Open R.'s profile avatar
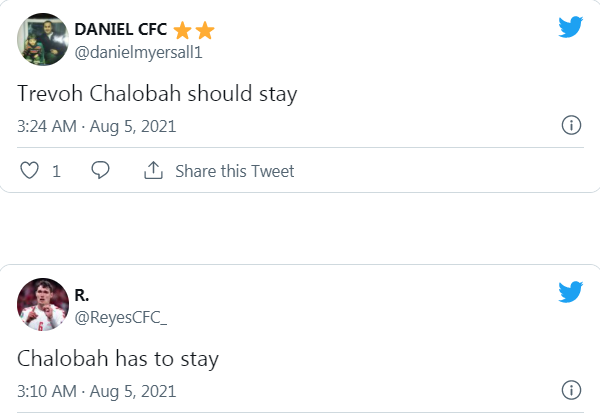The height and width of the screenshot is (414, 600). [42, 304]
